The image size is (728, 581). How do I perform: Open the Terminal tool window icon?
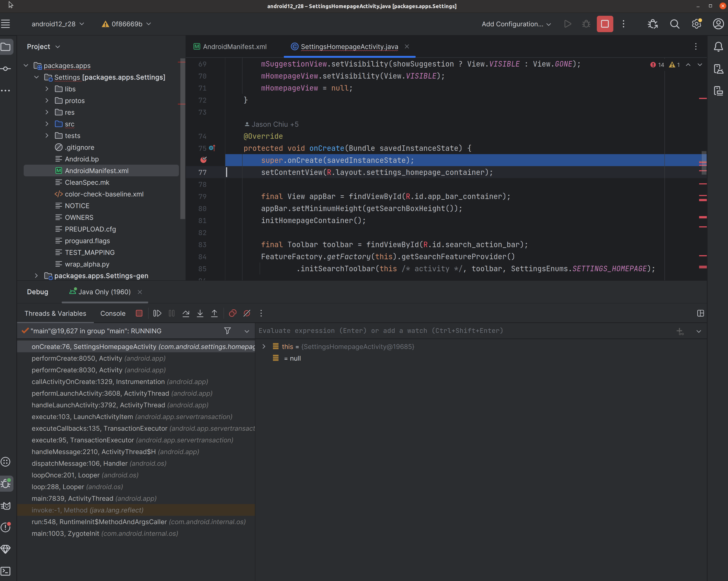point(6,571)
